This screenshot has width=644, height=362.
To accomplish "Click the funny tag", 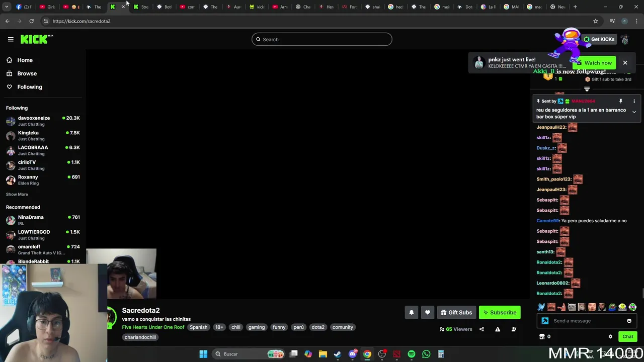I will tap(279, 327).
